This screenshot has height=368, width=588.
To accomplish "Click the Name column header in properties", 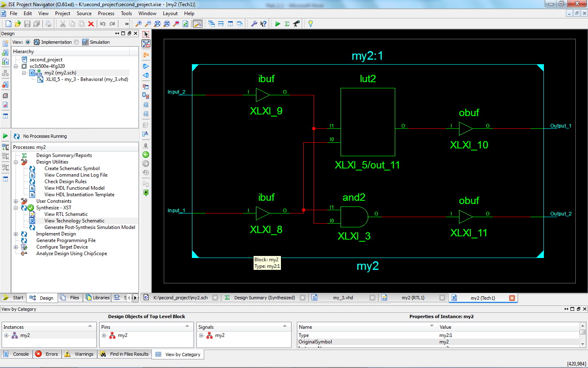I will 367,327.
